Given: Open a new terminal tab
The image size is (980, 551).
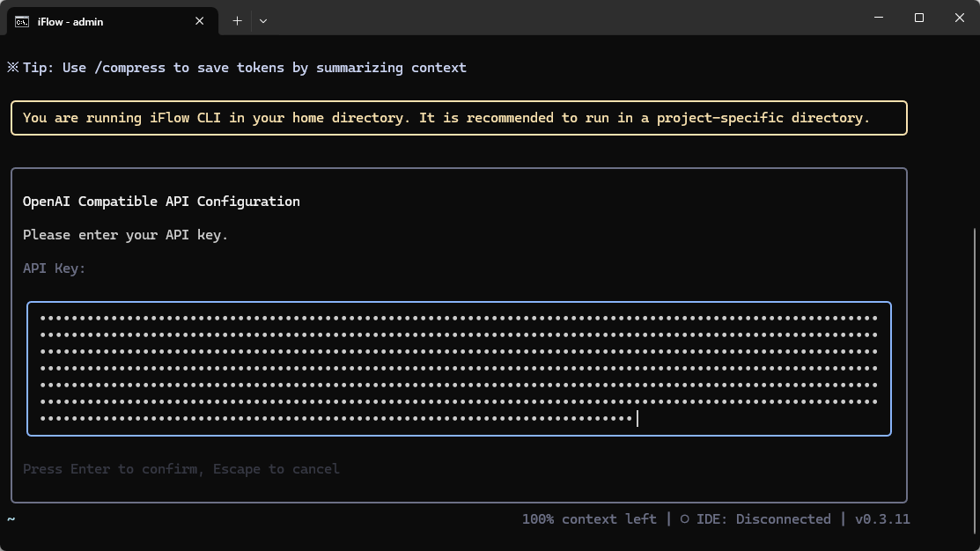Looking at the screenshot, I should (237, 21).
